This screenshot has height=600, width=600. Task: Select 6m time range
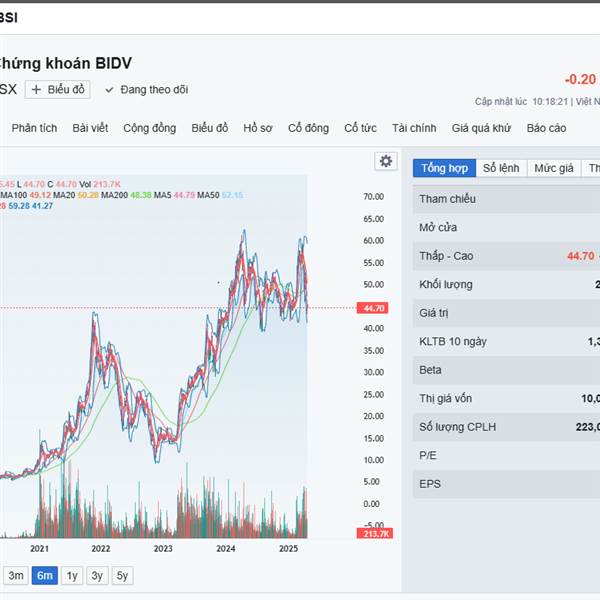tap(44, 575)
